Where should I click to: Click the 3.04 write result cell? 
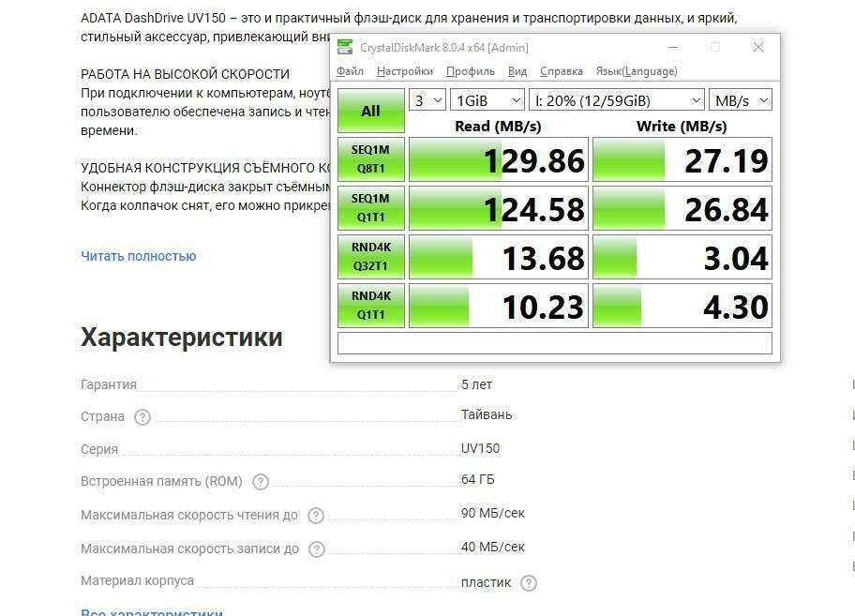682,257
